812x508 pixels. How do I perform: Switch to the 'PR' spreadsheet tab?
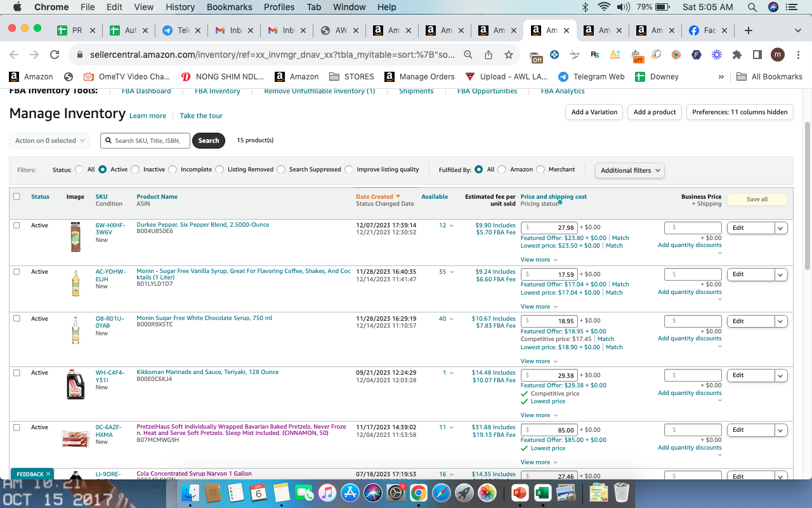pyautogui.click(x=77, y=30)
